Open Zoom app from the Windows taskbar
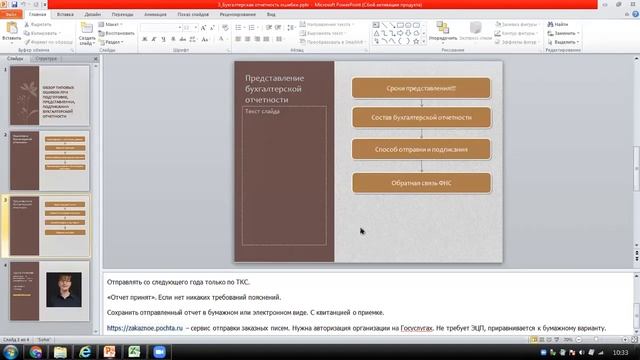640x360 pixels. point(160,352)
